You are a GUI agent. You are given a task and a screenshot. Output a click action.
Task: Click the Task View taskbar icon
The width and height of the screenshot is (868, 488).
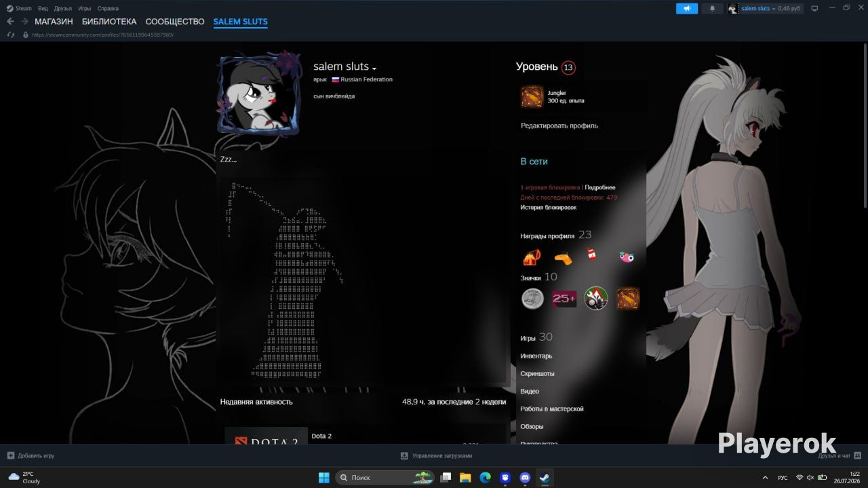[x=446, y=477]
